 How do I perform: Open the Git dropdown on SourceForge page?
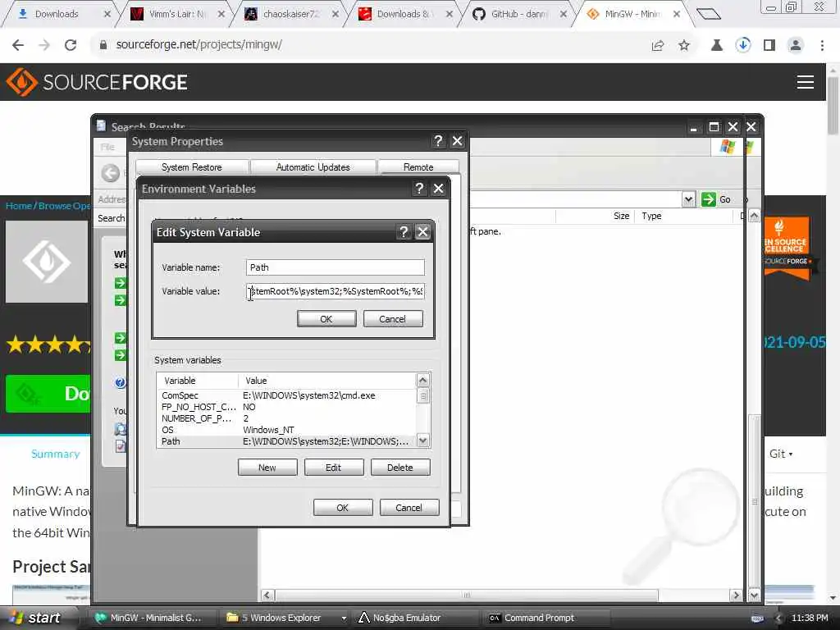781,454
